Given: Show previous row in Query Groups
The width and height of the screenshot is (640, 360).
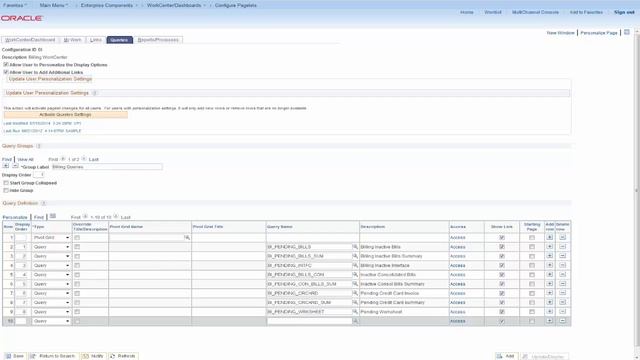Looking at the screenshot, I should pyautogui.click(x=63, y=159).
